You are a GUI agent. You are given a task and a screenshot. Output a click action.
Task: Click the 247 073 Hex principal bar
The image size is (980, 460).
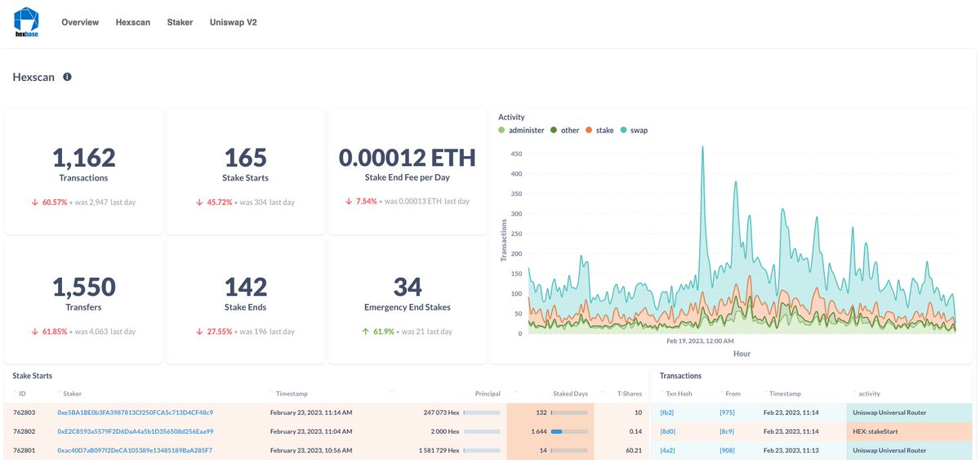[482, 413]
